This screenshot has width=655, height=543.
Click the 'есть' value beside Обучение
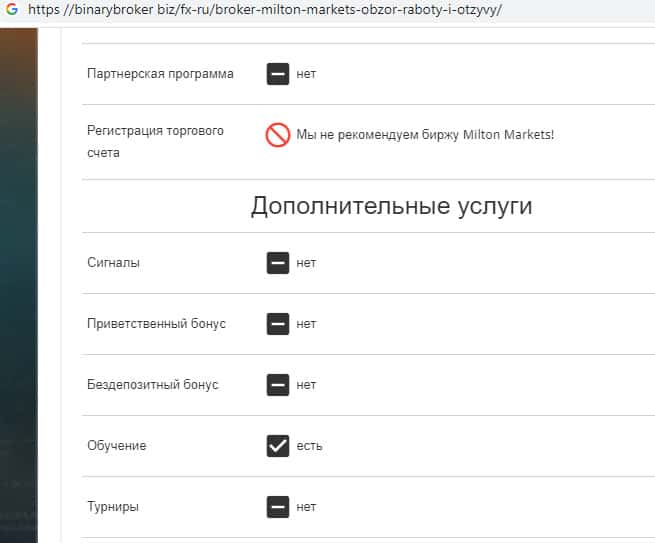(309, 446)
